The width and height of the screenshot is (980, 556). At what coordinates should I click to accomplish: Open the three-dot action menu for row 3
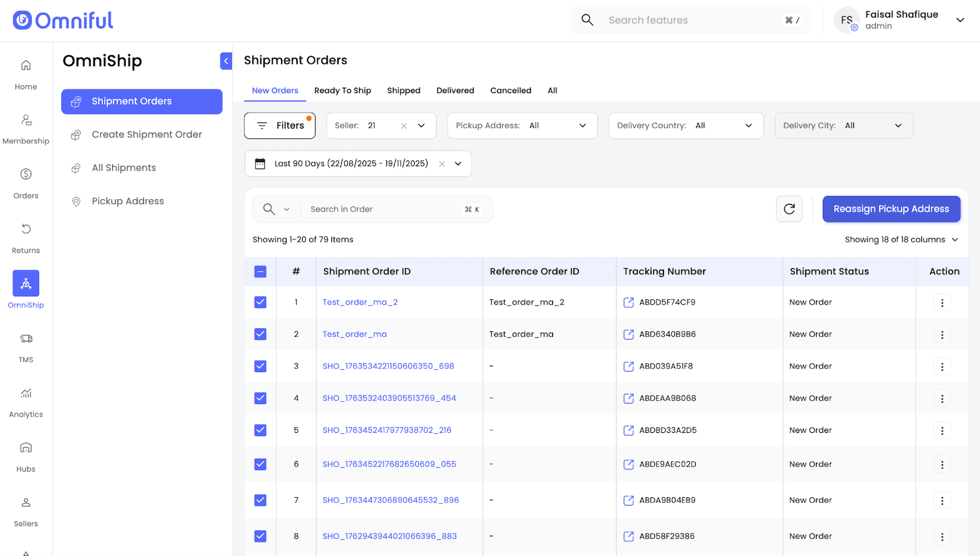click(941, 367)
